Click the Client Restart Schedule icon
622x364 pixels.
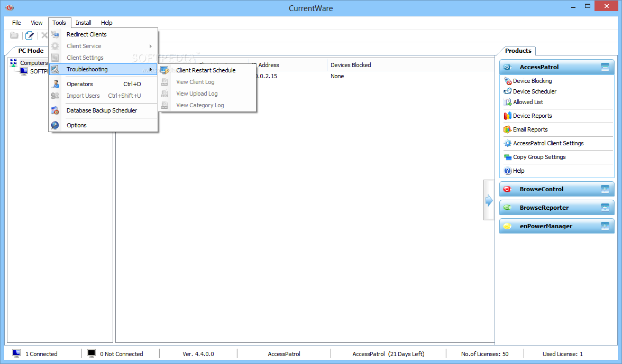tap(164, 70)
